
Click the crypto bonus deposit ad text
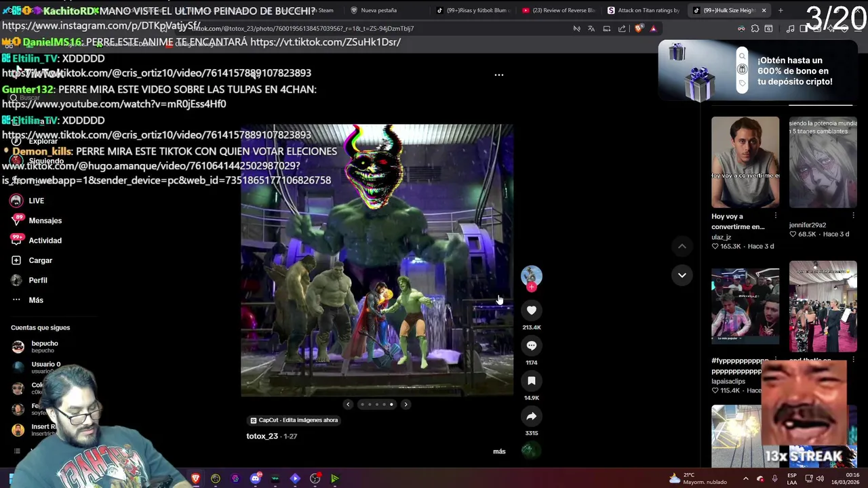[795, 71]
